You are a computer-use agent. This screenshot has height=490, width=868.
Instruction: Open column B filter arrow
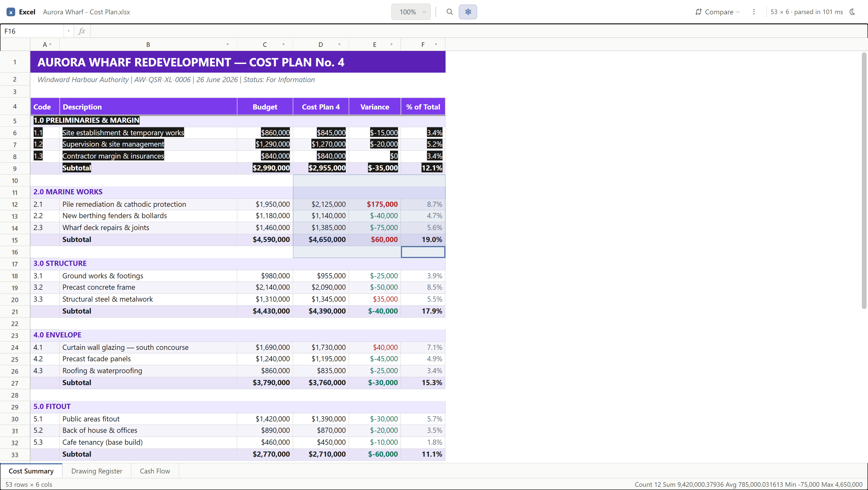[x=228, y=44]
